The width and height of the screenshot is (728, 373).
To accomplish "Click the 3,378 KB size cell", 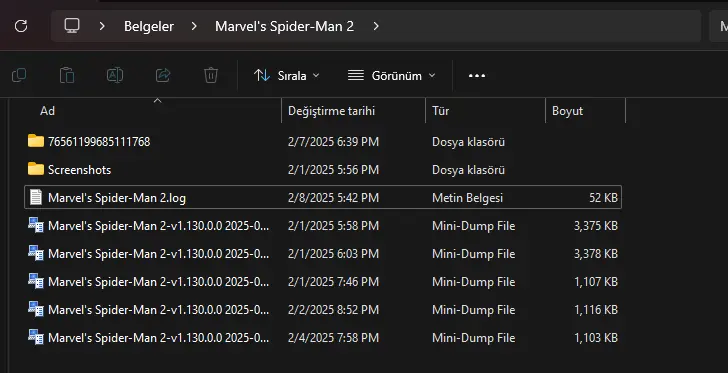I will [596, 254].
